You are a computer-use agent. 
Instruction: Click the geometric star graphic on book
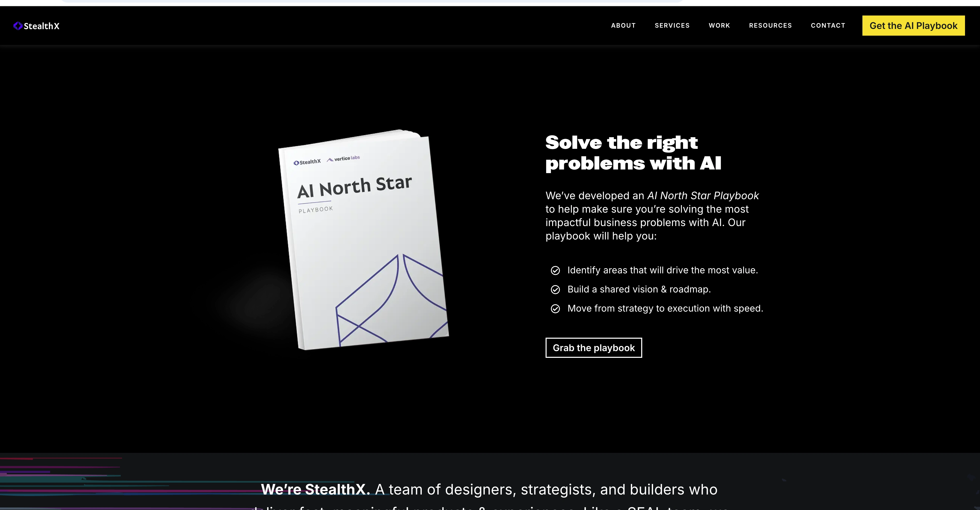click(392, 300)
